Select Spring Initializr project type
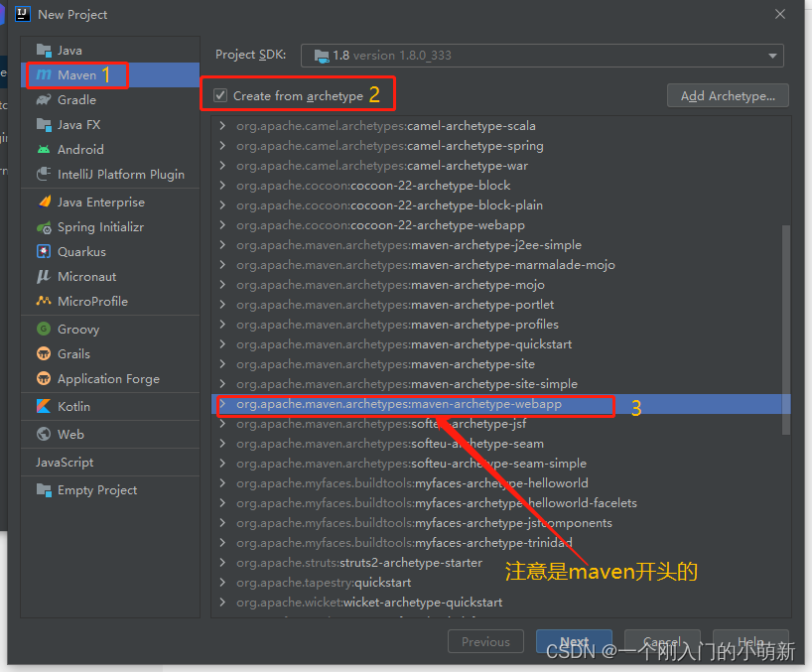 coord(110,227)
